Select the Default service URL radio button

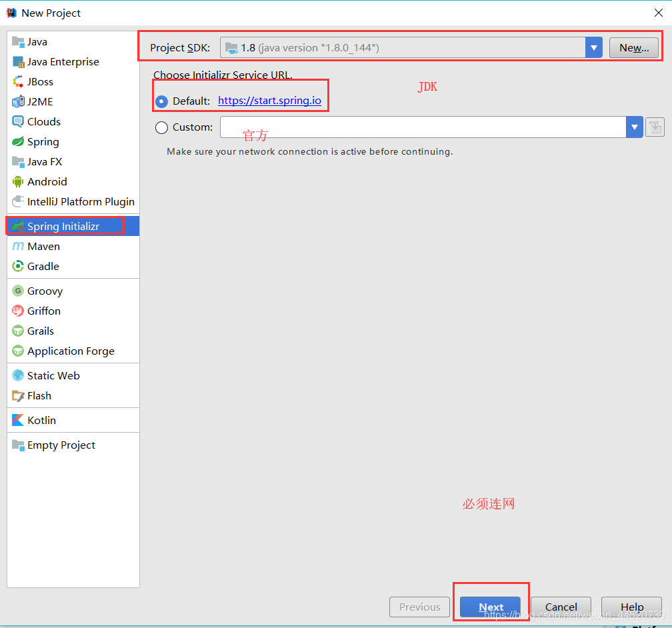click(x=161, y=101)
